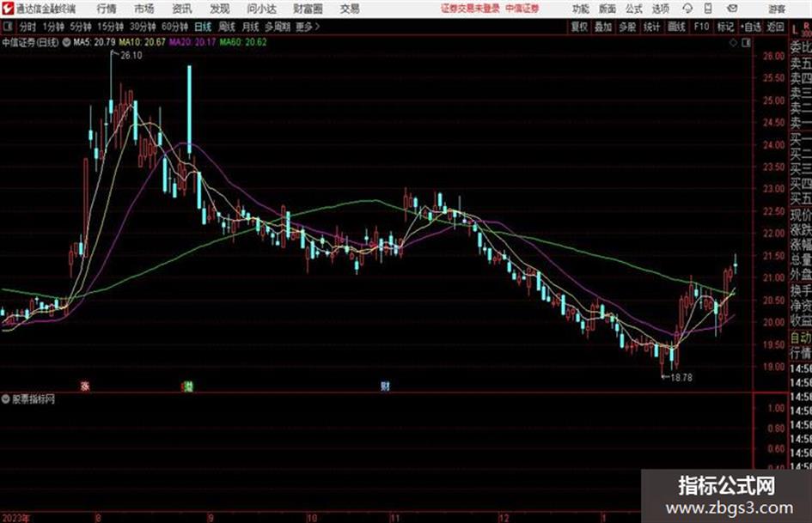Viewport: 812px width, 523px height.
Task: Click the red 涨 event marker
Action: coord(85,386)
